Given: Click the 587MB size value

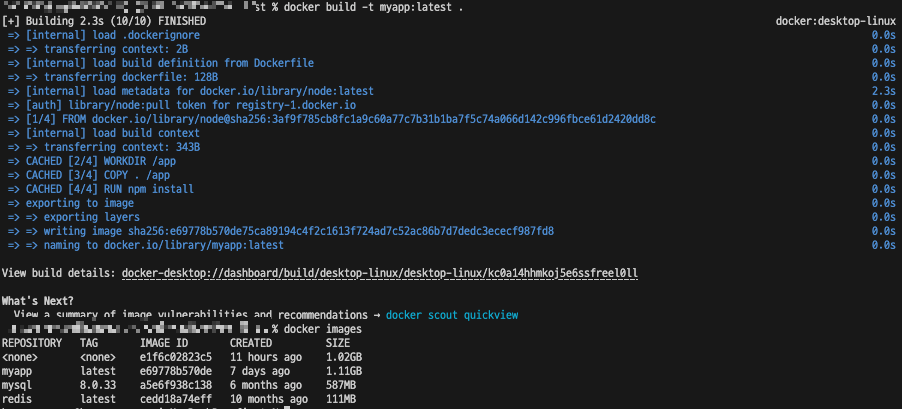Looking at the screenshot, I should (341, 385).
